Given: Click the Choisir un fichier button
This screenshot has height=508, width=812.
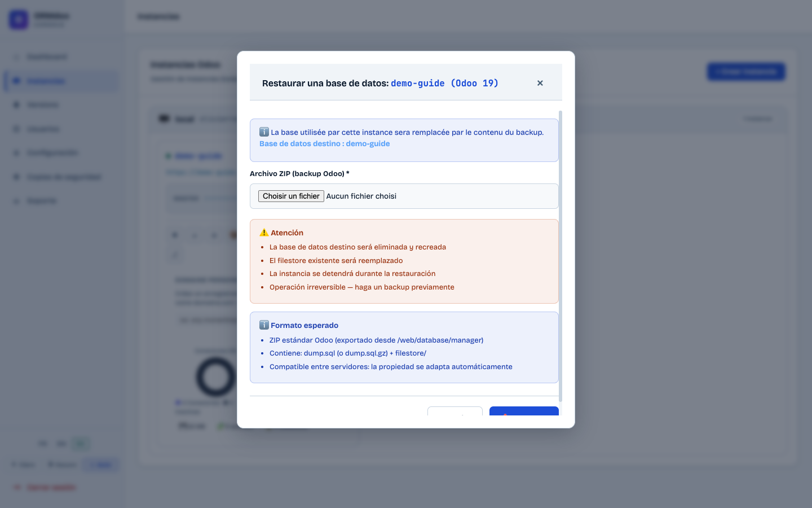Looking at the screenshot, I should (291, 196).
